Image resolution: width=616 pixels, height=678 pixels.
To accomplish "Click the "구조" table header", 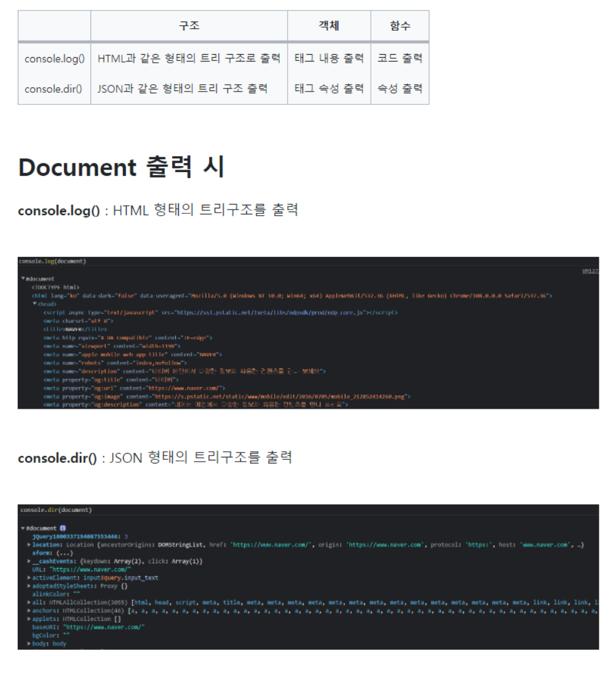I will click(x=189, y=26).
